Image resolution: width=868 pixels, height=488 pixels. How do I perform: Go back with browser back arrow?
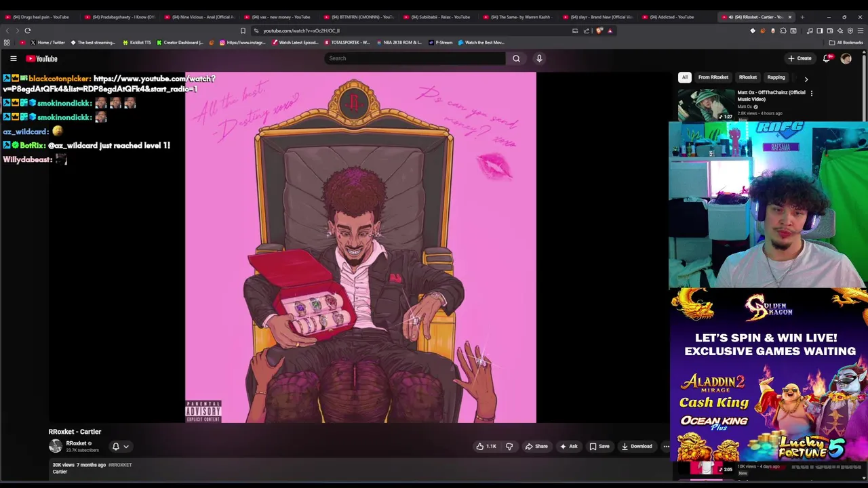pyautogui.click(x=8, y=30)
